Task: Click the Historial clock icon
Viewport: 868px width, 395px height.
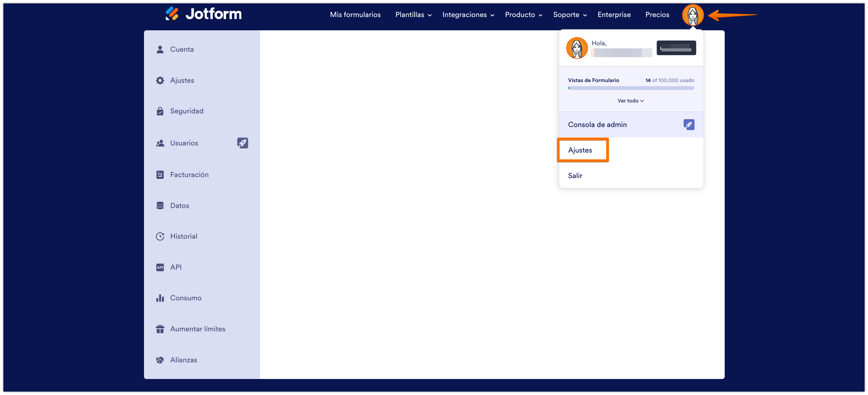Action: click(x=160, y=236)
